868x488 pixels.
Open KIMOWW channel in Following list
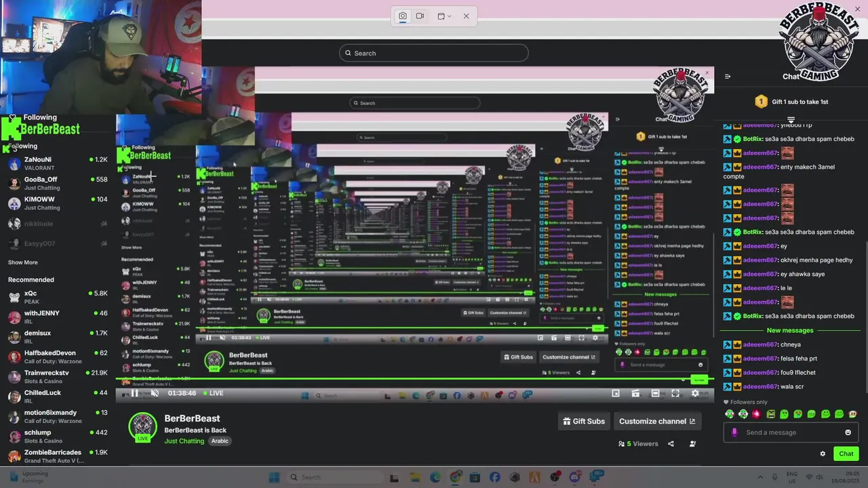[x=57, y=203]
